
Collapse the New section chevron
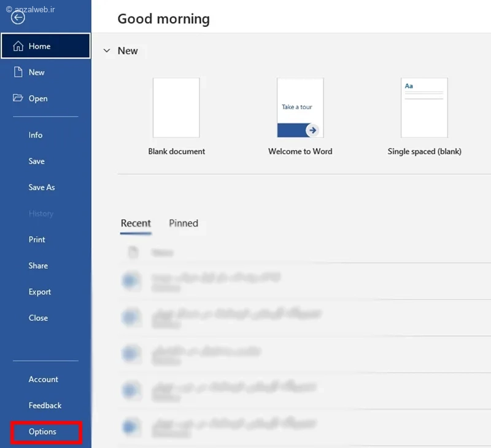[x=107, y=51]
